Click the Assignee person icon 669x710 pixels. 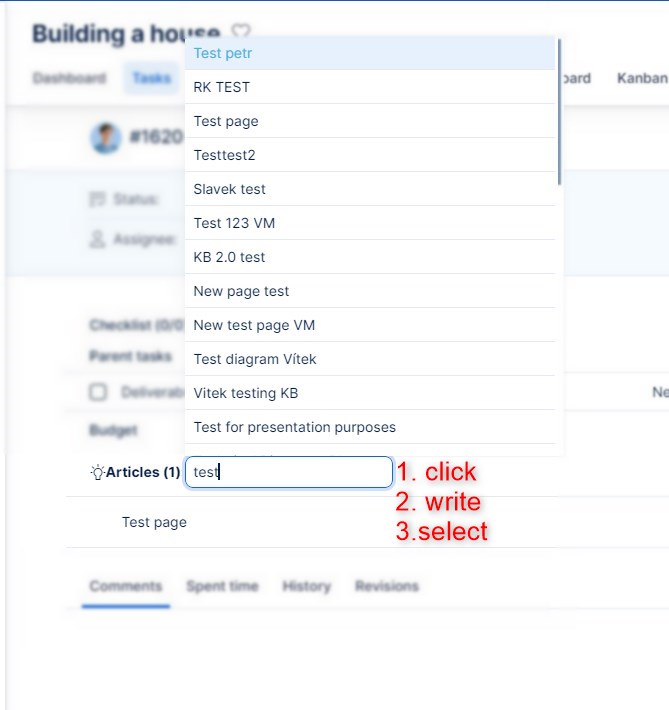coord(98,239)
